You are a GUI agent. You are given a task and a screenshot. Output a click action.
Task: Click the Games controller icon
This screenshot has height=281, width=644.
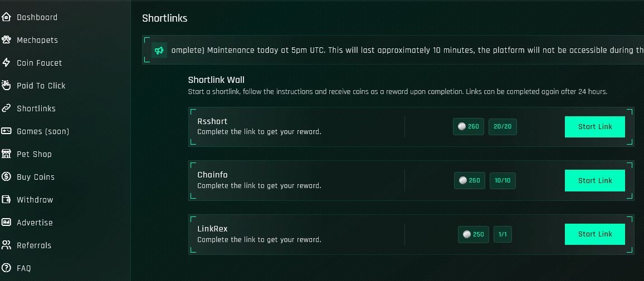tap(6, 131)
